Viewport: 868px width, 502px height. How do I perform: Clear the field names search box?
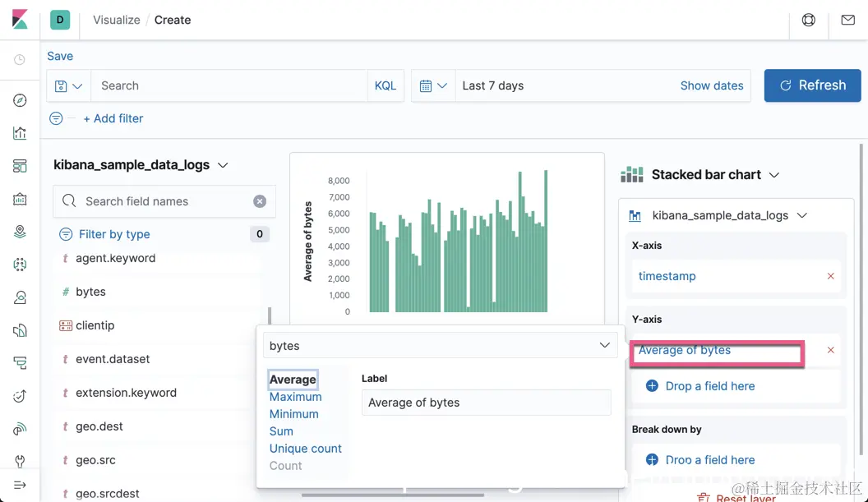(260, 201)
